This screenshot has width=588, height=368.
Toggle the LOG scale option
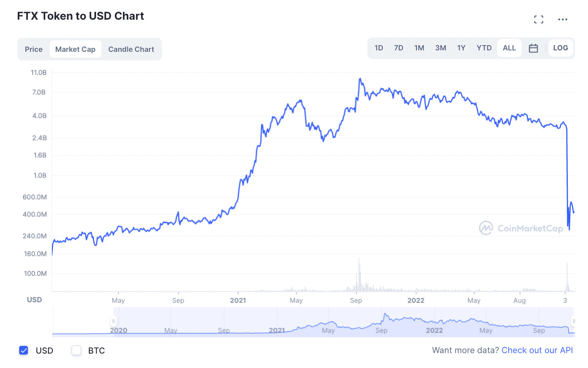pos(561,48)
